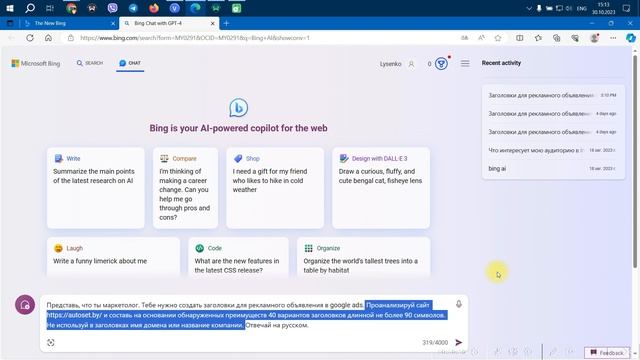The image size is (640, 360).
Task: Open Edge favorites list
Action: pos(538,38)
